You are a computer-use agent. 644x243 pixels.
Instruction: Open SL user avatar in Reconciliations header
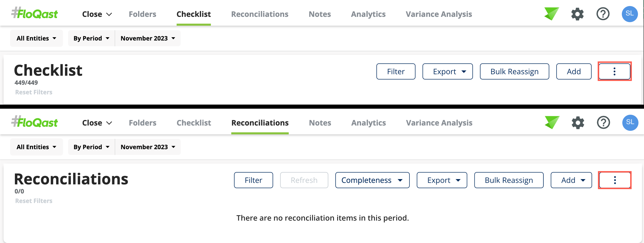coord(630,123)
